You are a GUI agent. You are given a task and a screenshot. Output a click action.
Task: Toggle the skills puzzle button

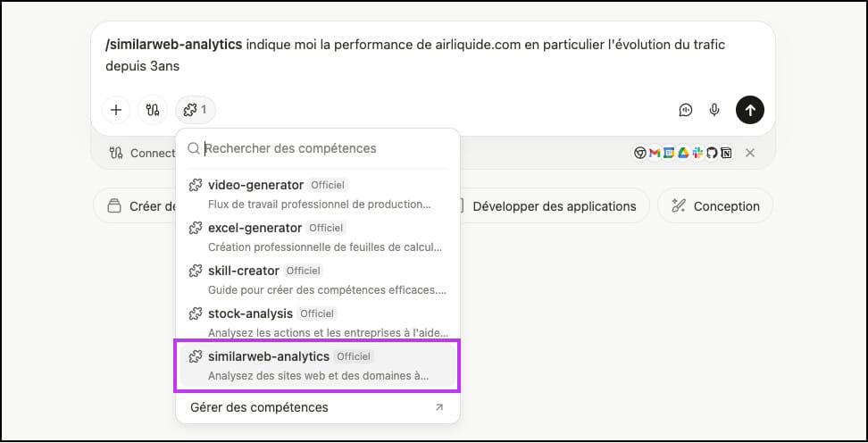[195, 110]
